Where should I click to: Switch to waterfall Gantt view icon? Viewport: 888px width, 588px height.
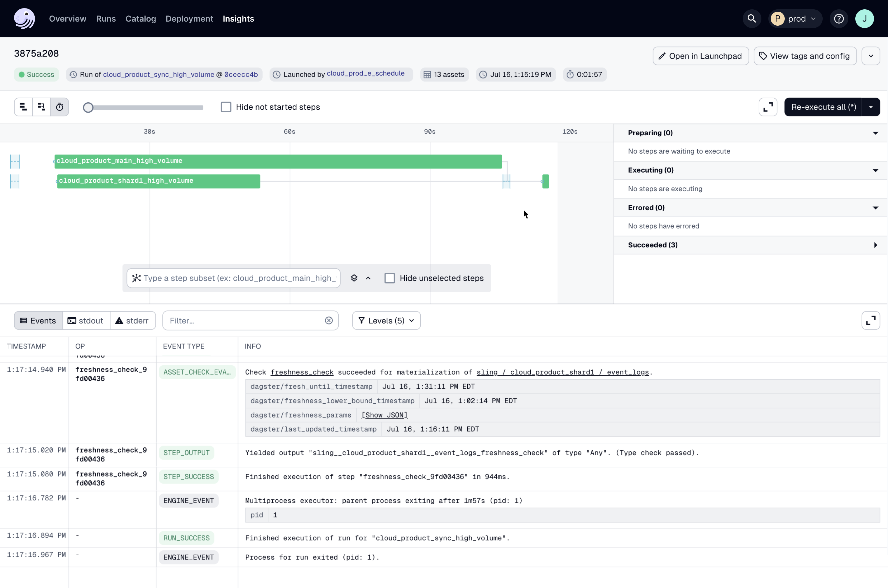point(41,107)
